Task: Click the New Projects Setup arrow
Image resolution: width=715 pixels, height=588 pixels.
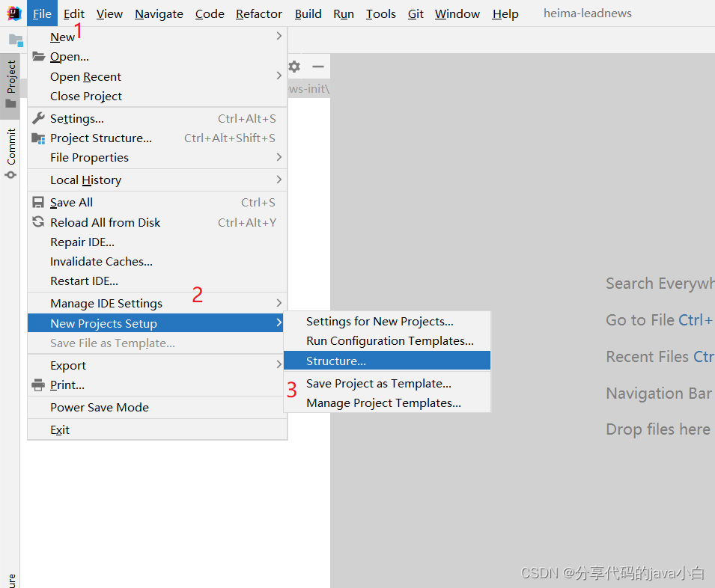Action: click(x=279, y=322)
